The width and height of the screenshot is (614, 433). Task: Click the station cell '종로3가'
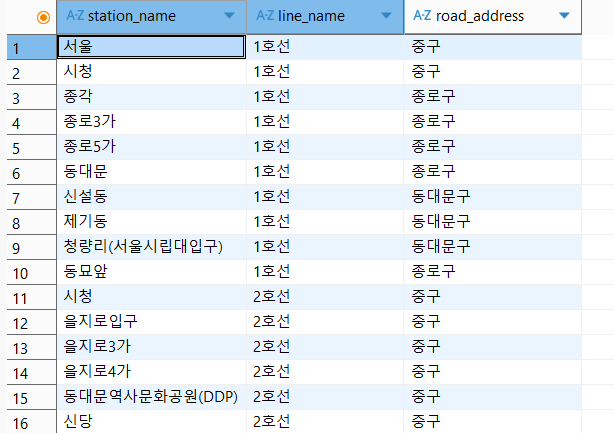pos(152,122)
